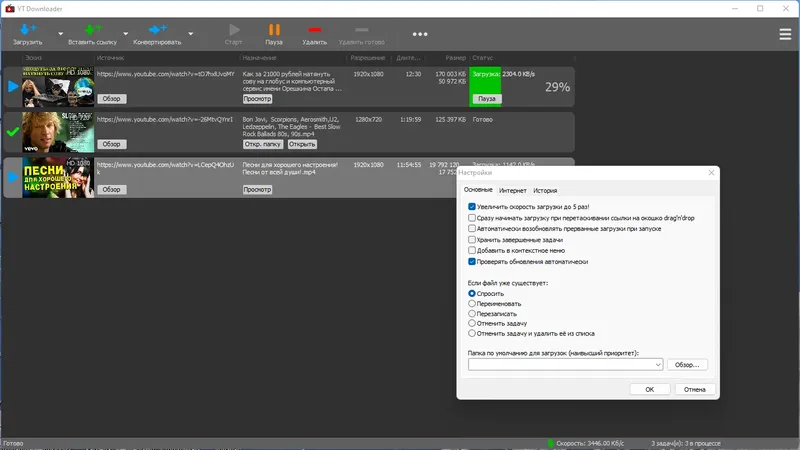The image size is (800, 450).
Task: Click 1280x720 resolution cell
Action: [368, 119]
